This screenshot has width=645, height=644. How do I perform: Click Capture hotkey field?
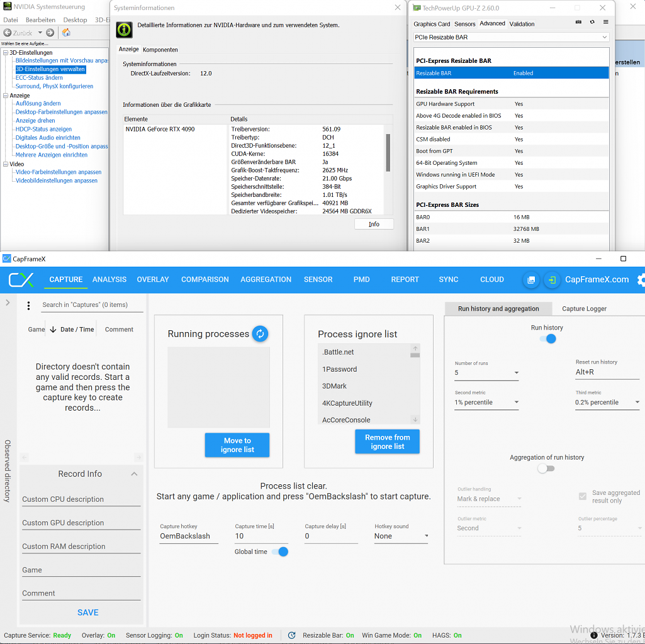click(189, 536)
